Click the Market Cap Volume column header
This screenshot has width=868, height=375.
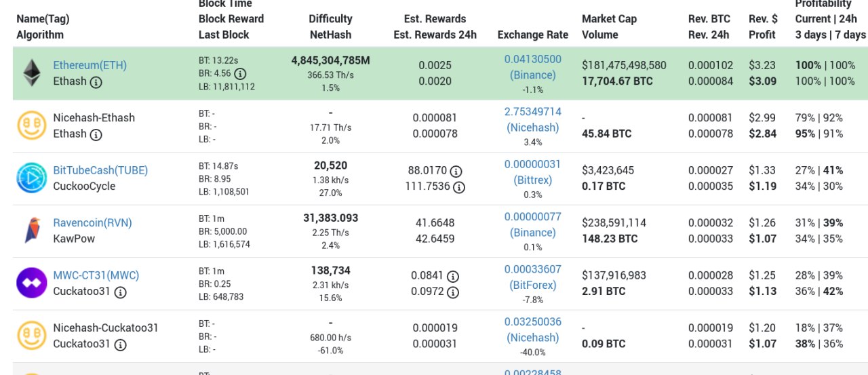609,26
